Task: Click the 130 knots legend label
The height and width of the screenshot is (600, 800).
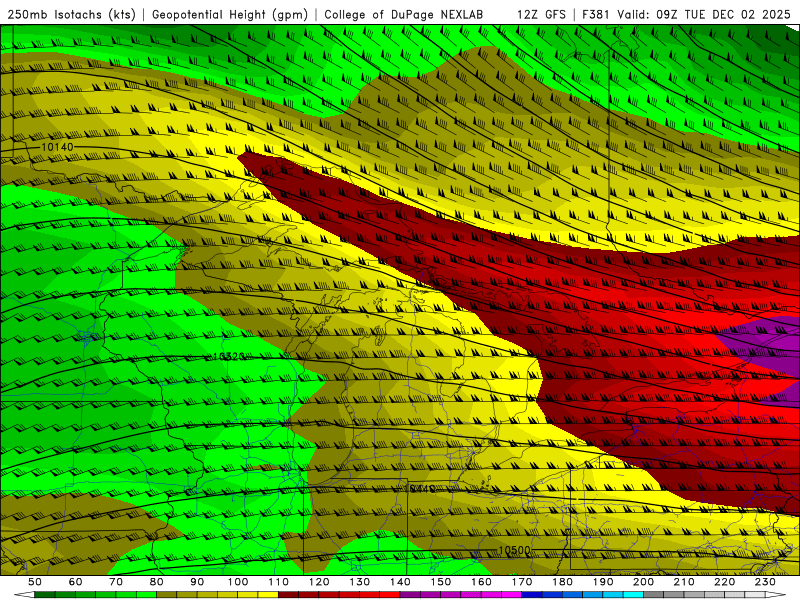Action: click(360, 582)
